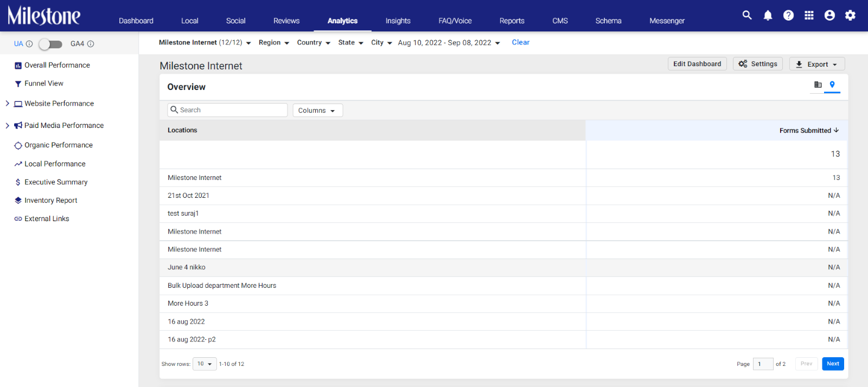Click the Local Performance trend icon
Viewport: 868px width, 387px height.
pos(18,164)
